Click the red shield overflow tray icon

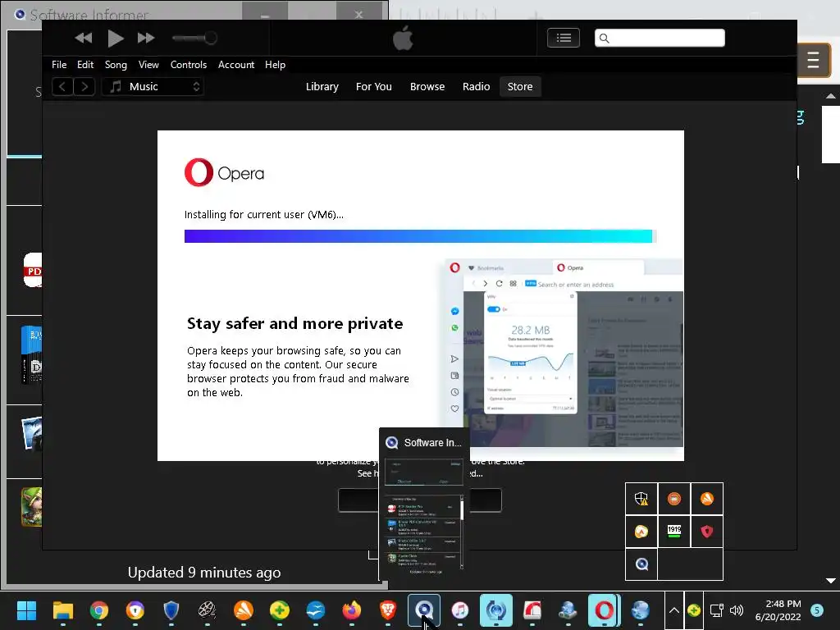tap(706, 532)
